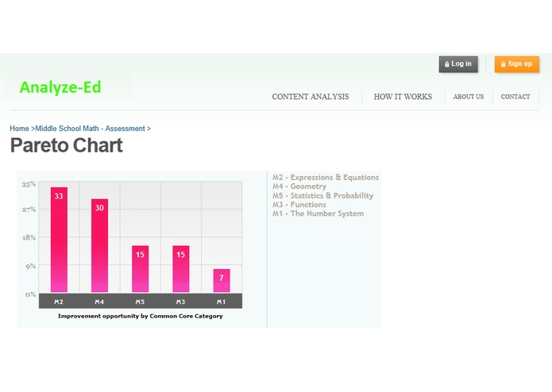Click the 35% y-axis label
The width and height of the screenshot is (552, 392).
29,184
